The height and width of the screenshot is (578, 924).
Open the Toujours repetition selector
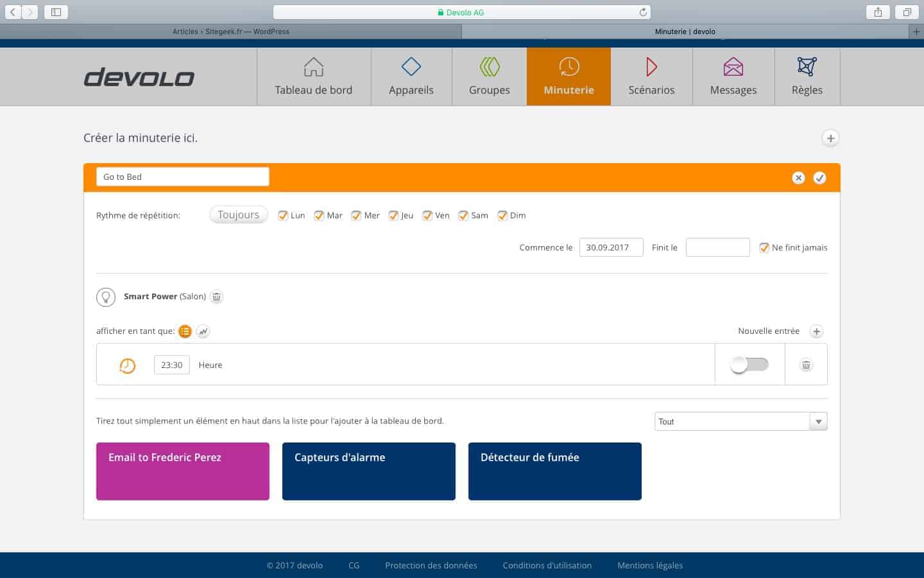(238, 215)
